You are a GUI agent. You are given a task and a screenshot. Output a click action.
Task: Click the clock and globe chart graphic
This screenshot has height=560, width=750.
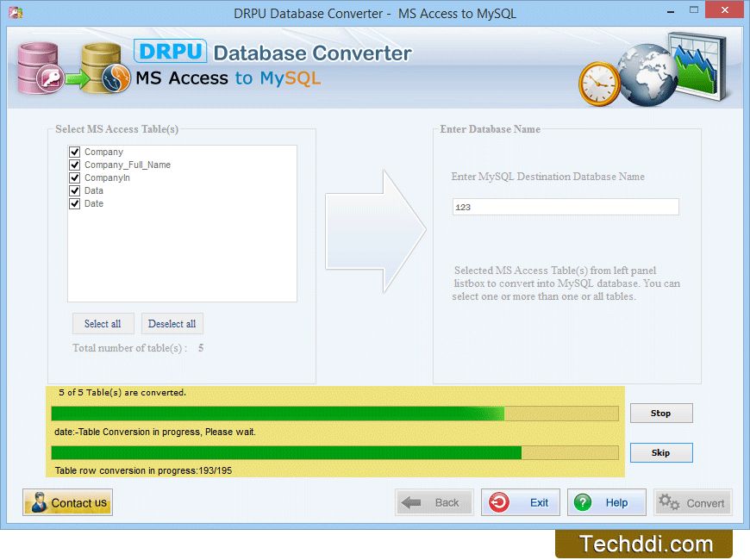coord(654,69)
